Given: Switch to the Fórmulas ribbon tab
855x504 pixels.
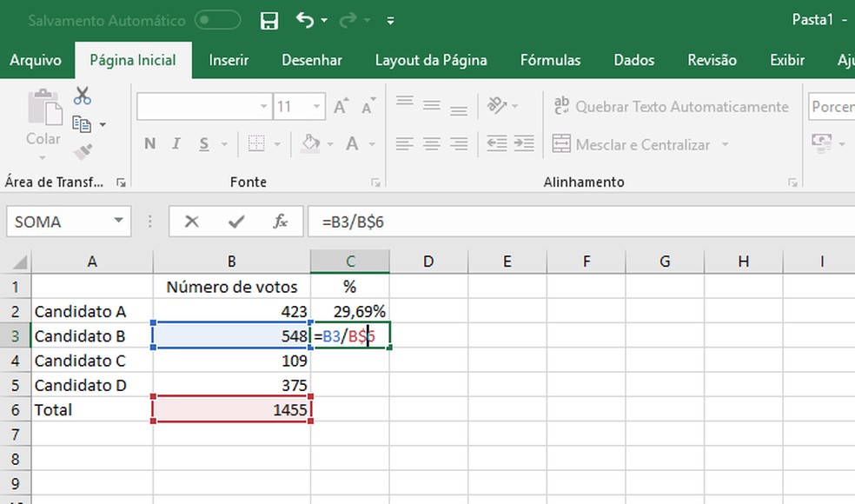Looking at the screenshot, I should [550, 60].
